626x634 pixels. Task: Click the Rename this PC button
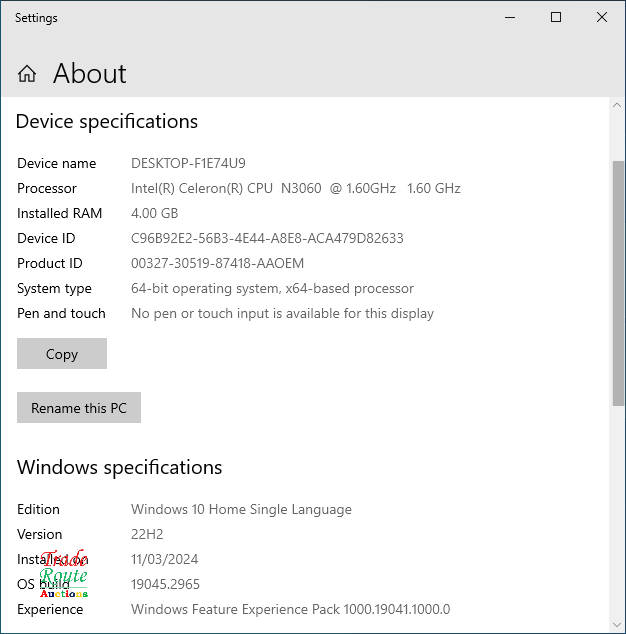(79, 408)
